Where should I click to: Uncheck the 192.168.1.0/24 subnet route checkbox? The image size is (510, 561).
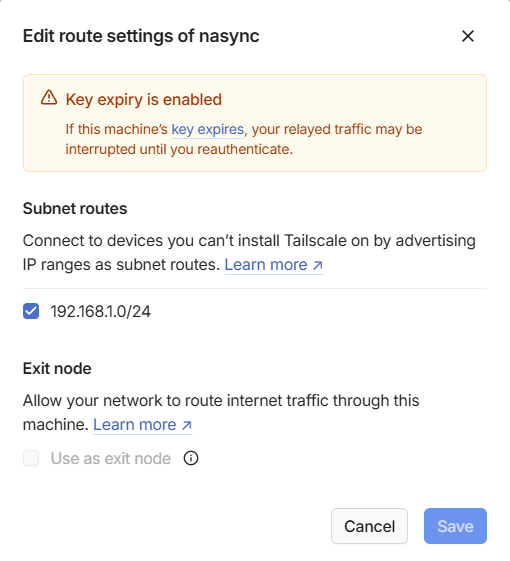point(31,311)
